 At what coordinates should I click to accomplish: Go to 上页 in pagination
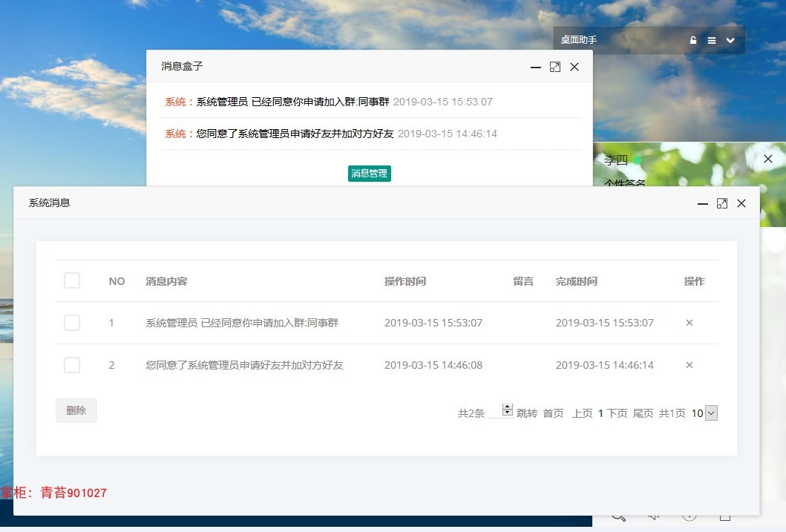(x=583, y=413)
